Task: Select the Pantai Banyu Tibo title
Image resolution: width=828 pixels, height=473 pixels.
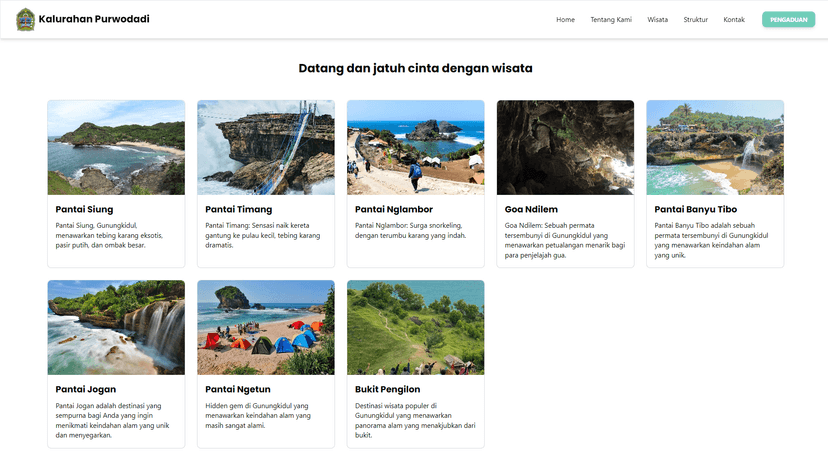Action: pyautogui.click(x=695, y=210)
